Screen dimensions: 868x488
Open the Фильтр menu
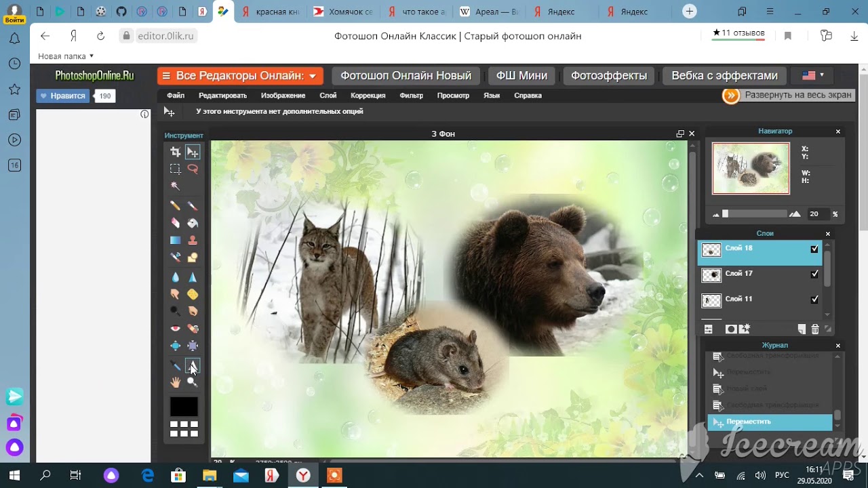point(411,96)
